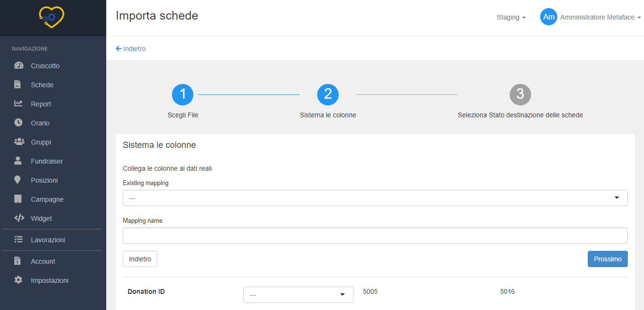644x310 pixels.
Task: Open Cruscotto via its gauge icon
Action: pyautogui.click(x=19, y=66)
